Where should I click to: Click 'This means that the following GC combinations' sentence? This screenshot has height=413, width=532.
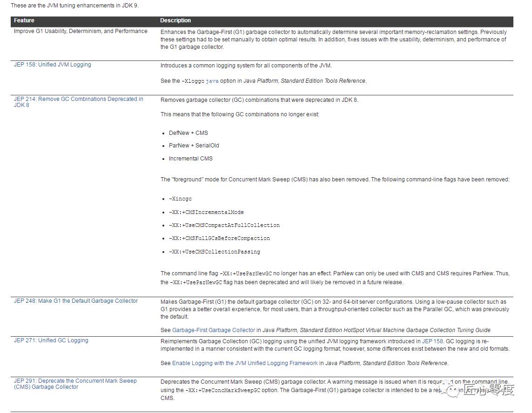(240, 114)
